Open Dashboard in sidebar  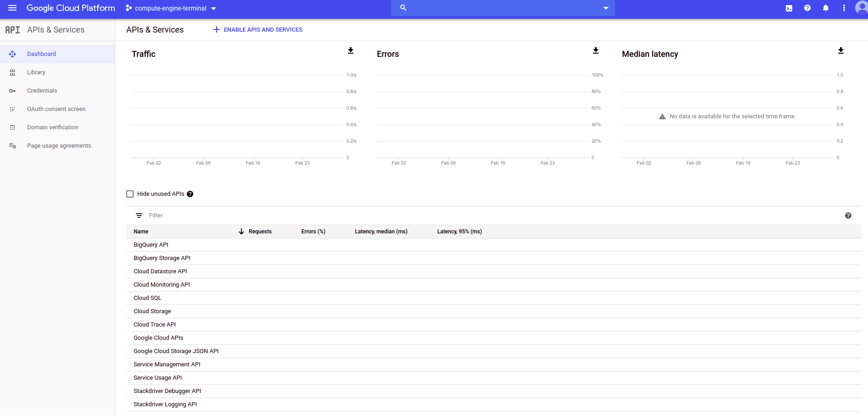57,54
